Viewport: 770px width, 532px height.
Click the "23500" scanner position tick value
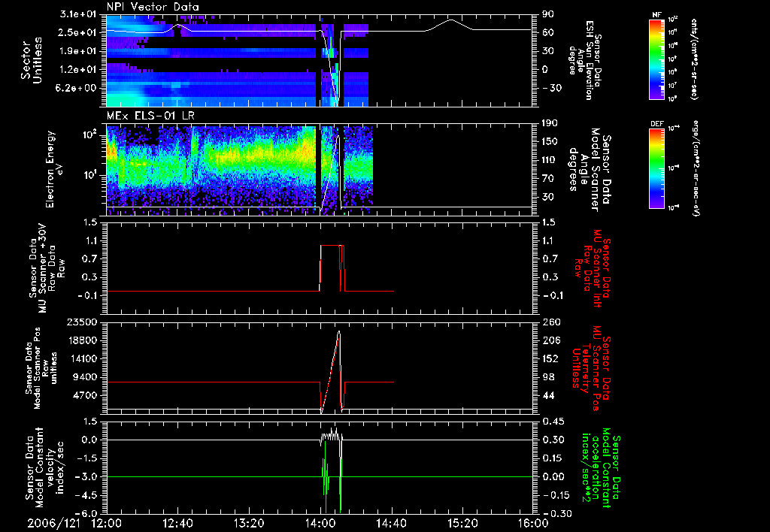click(82, 322)
